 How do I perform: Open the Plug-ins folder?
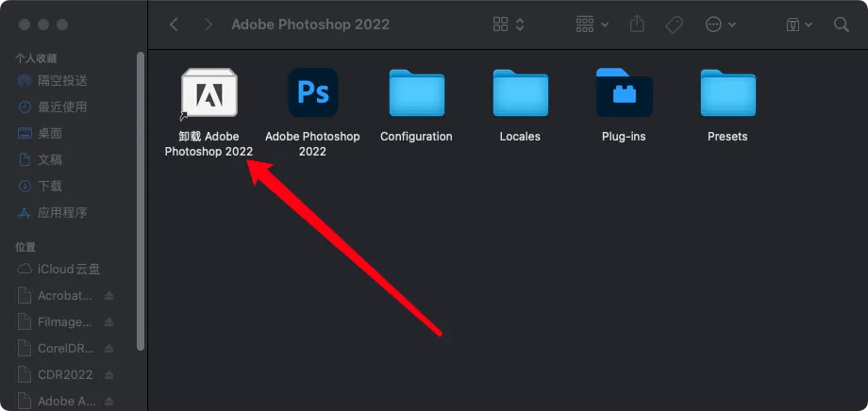[624, 92]
